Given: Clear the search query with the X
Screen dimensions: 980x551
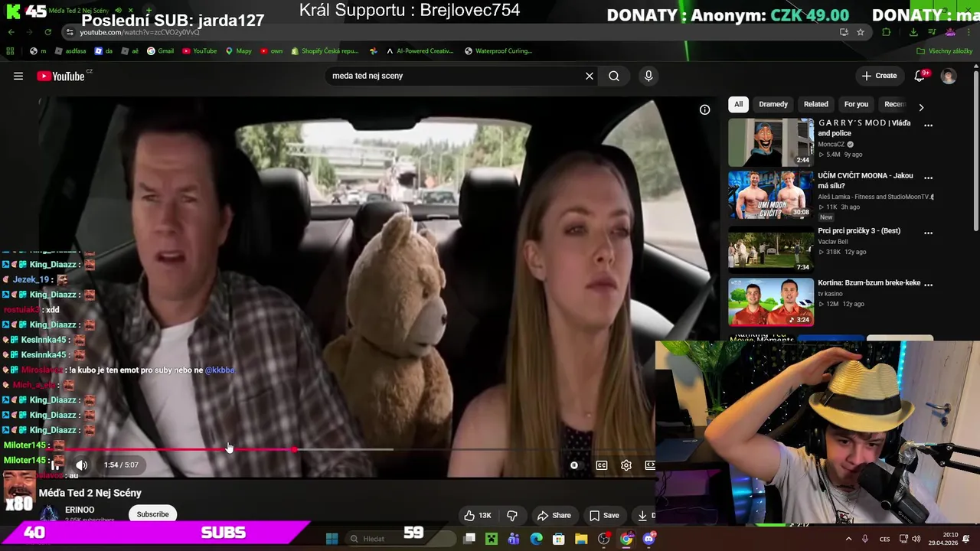Looking at the screenshot, I should [590, 76].
